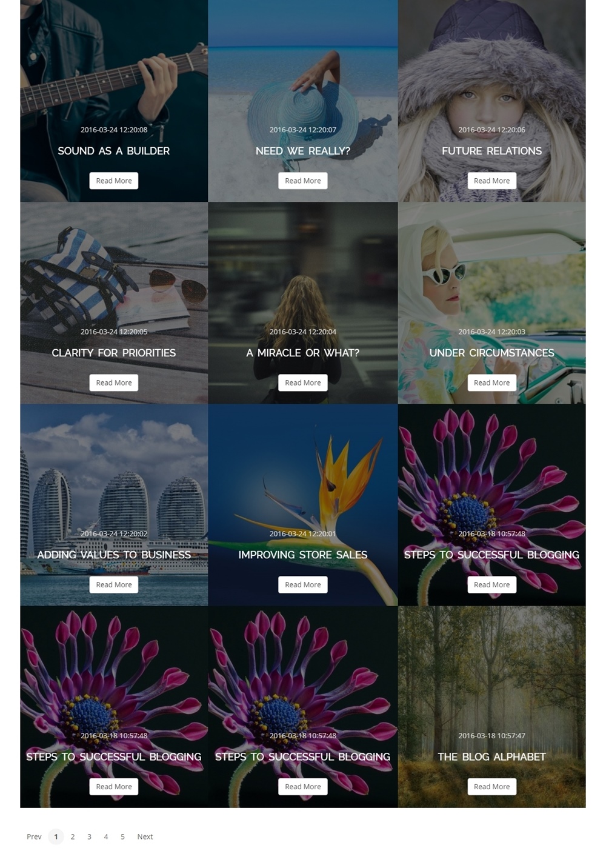
Task: Open The Blog Alphabet post title
Action: (x=492, y=756)
